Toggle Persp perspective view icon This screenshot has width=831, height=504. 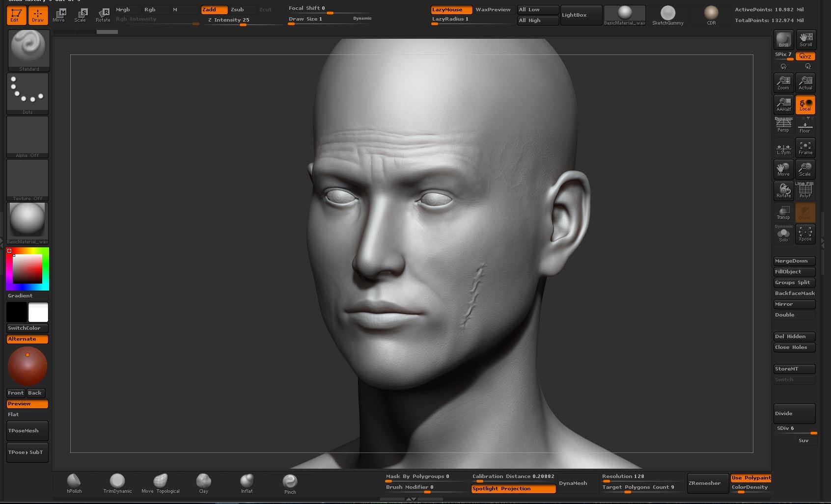pyautogui.click(x=783, y=126)
